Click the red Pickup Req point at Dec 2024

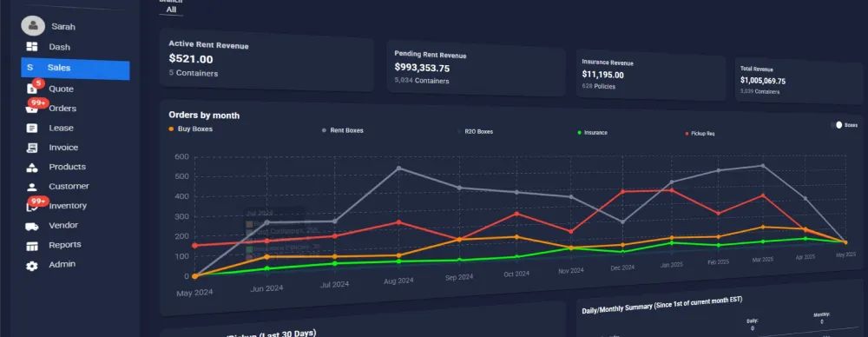coord(622,192)
